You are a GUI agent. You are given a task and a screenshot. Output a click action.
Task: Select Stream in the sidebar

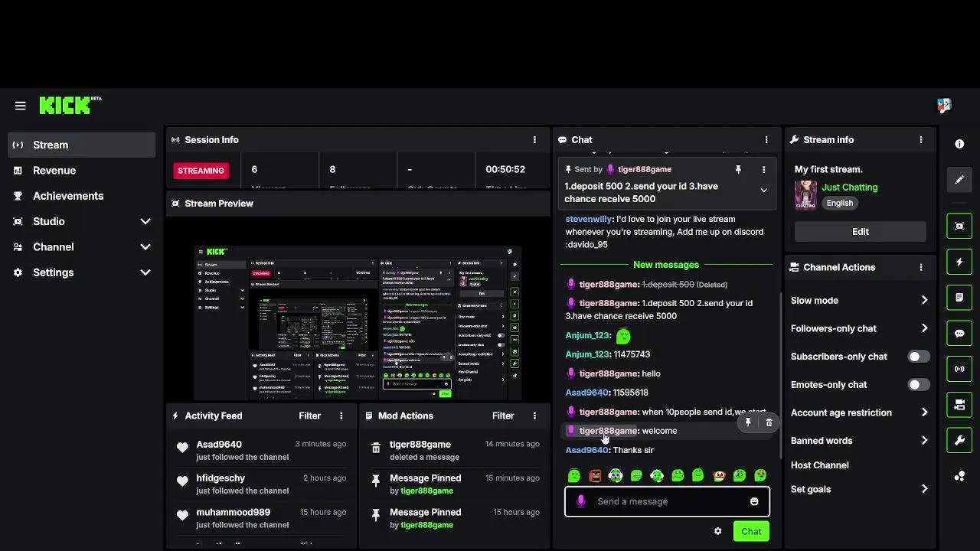[x=82, y=145]
